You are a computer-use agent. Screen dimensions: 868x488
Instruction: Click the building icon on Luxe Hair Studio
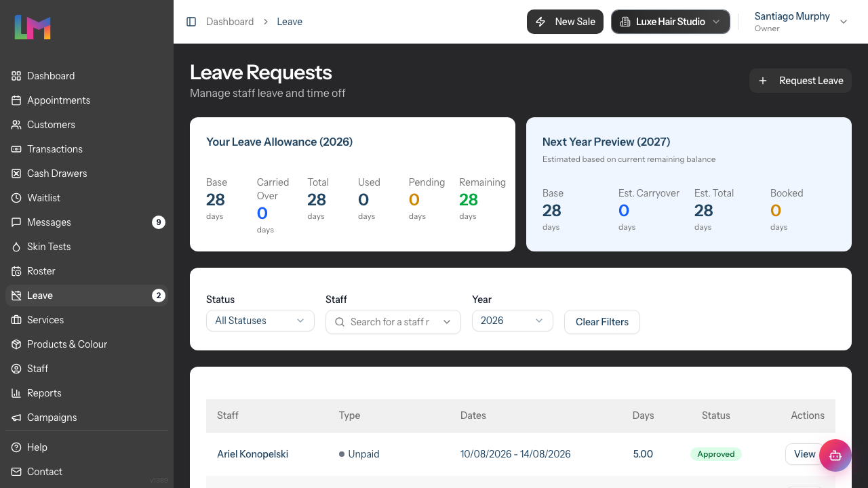click(625, 22)
